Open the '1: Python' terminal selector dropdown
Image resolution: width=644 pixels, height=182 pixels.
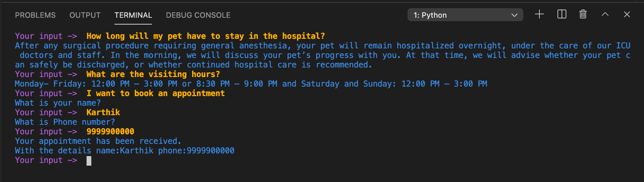coord(465,15)
